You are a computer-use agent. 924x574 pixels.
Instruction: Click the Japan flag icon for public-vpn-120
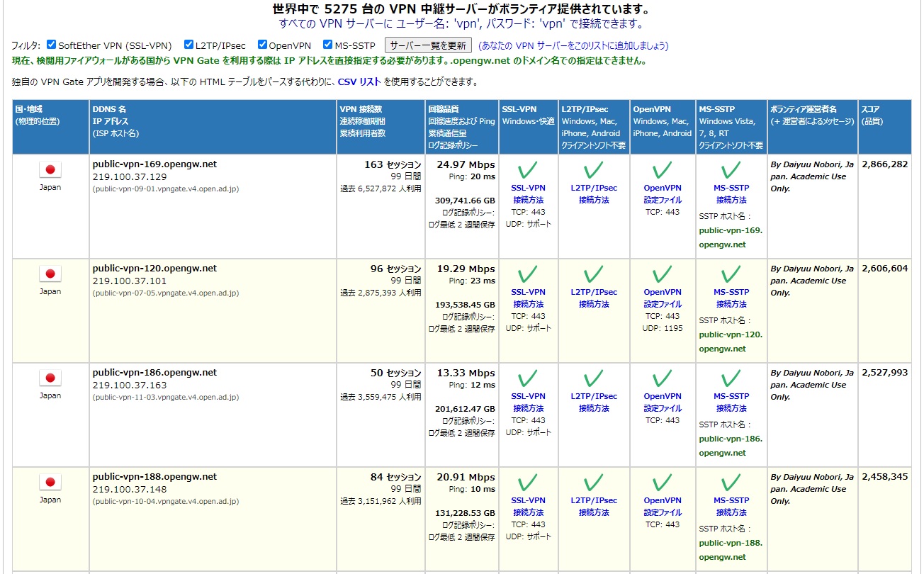[x=50, y=274]
